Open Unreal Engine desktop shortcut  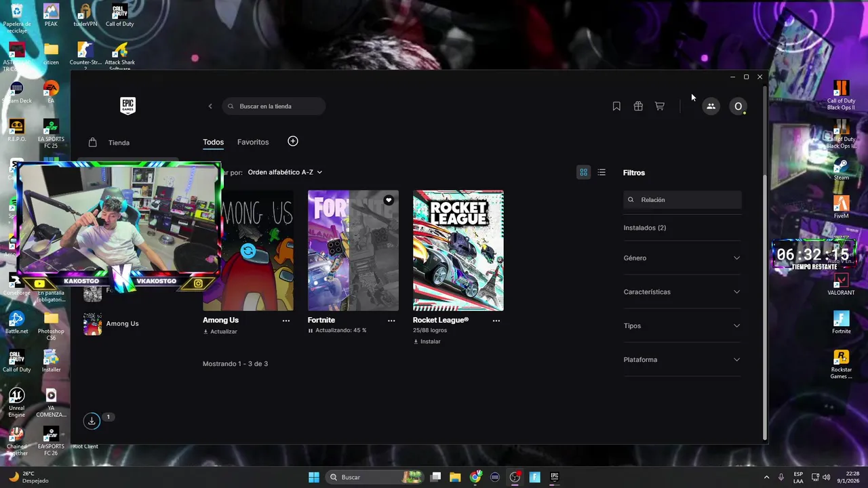click(x=16, y=403)
